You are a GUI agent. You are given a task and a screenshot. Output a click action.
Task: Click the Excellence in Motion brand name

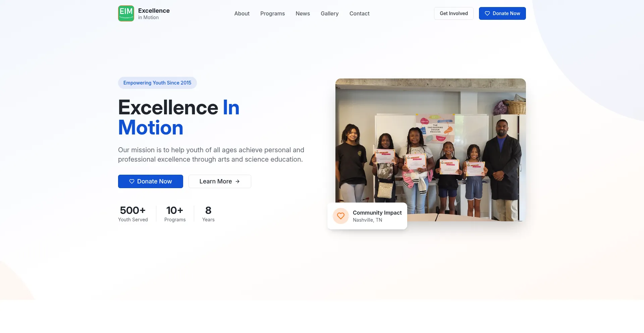click(x=154, y=14)
